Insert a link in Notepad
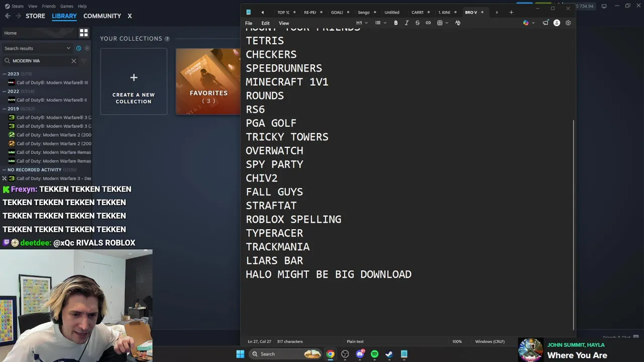The image size is (644, 362). point(428,23)
